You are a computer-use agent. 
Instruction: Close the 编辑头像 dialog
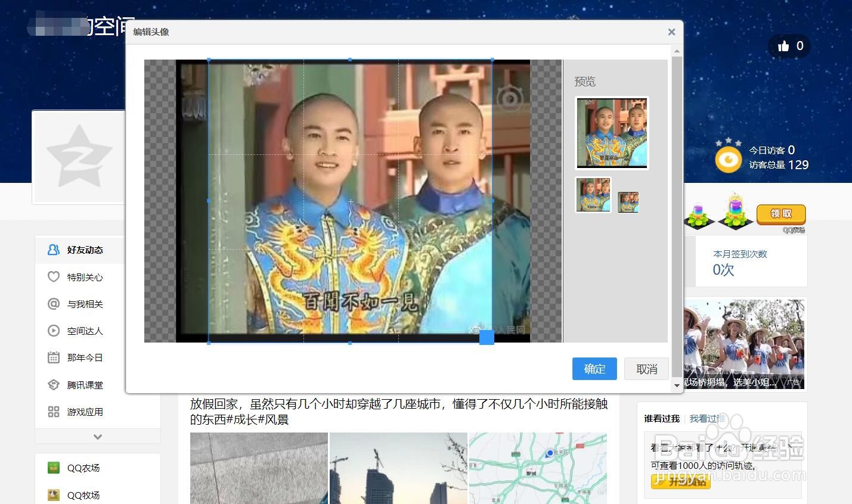click(671, 32)
